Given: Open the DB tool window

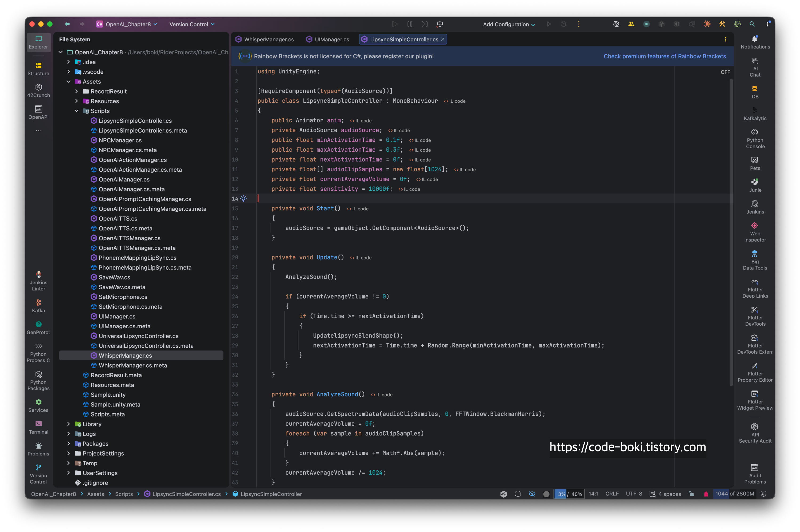Looking at the screenshot, I should (x=755, y=92).
